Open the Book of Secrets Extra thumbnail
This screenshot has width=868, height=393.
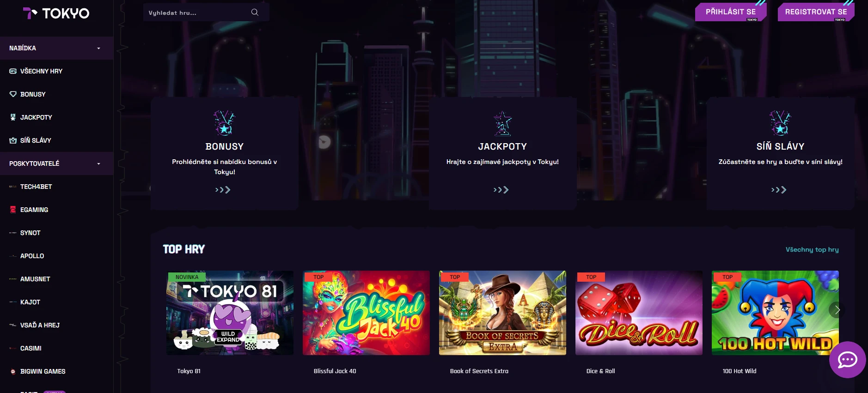pos(502,313)
